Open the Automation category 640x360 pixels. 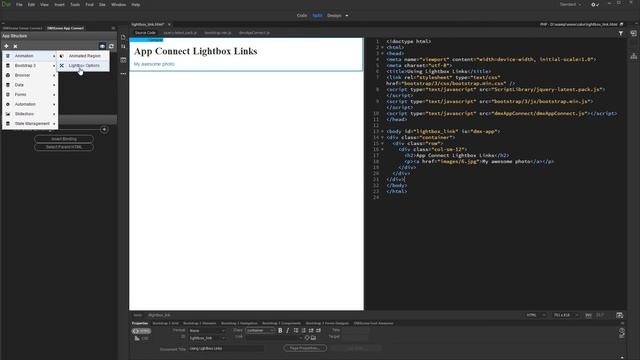coord(30,104)
